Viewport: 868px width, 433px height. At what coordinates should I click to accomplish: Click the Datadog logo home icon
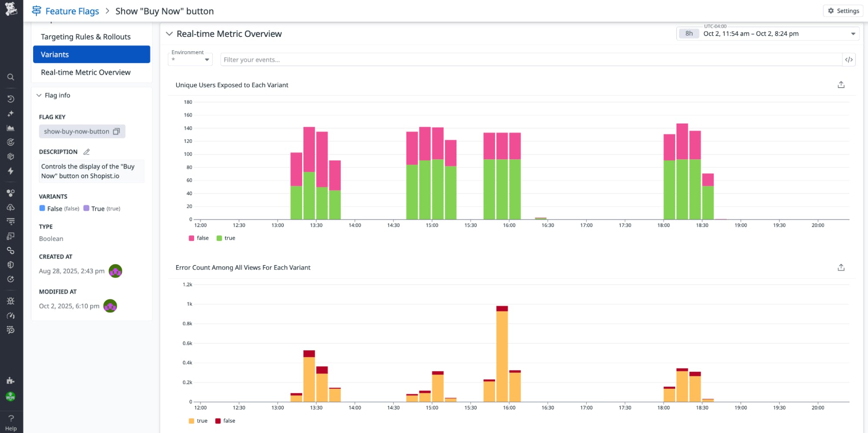click(x=11, y=10)
